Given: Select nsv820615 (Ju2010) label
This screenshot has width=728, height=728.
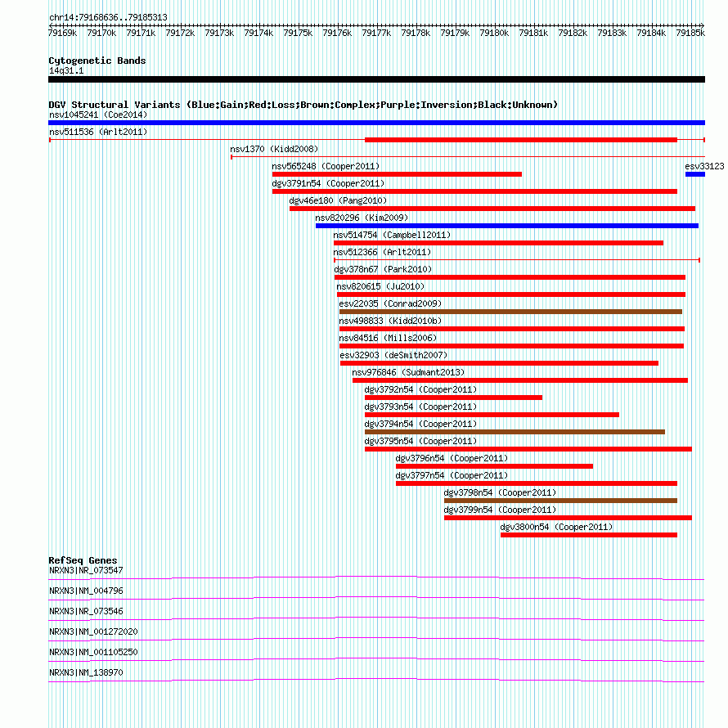Looking at the screenshot, I should (380, 286).
